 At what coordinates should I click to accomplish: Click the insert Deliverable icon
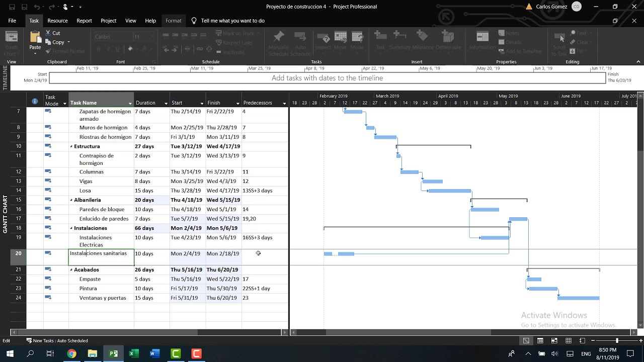(x=448, y=36)
